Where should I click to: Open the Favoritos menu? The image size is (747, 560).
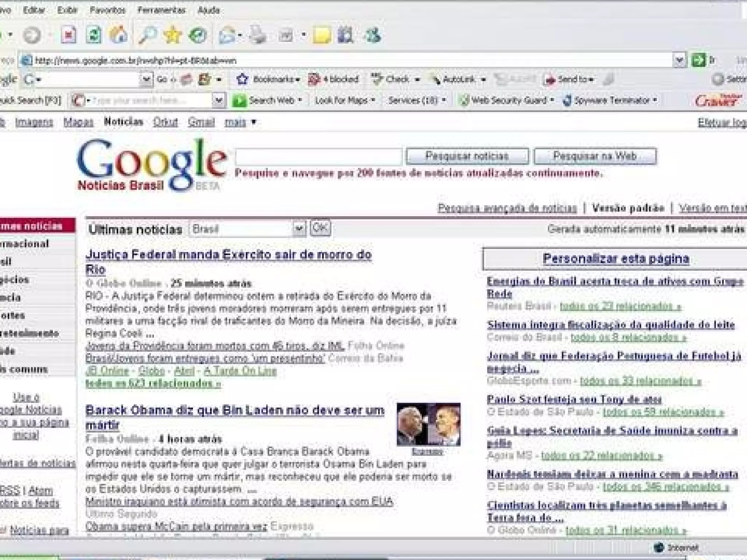(107, 10)
